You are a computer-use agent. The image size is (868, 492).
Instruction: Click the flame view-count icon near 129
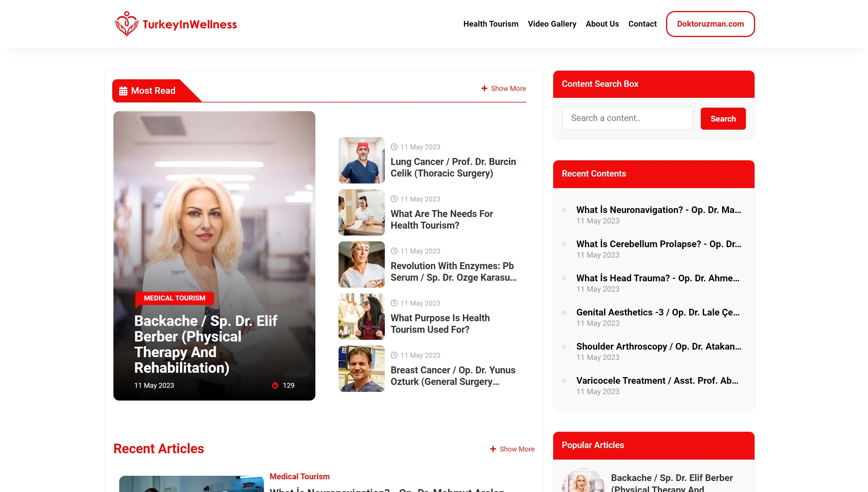click(x=275, y=385)
